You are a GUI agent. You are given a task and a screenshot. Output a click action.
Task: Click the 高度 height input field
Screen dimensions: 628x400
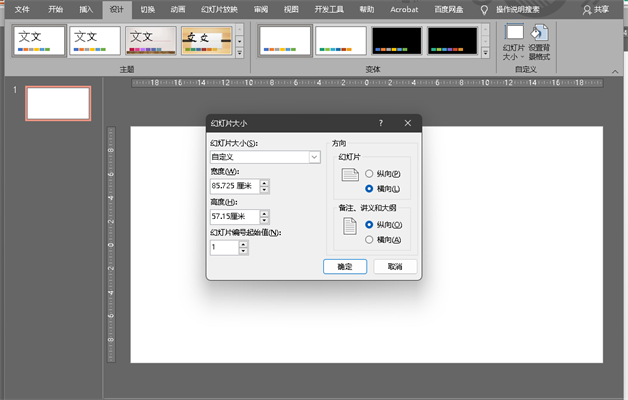233,216
